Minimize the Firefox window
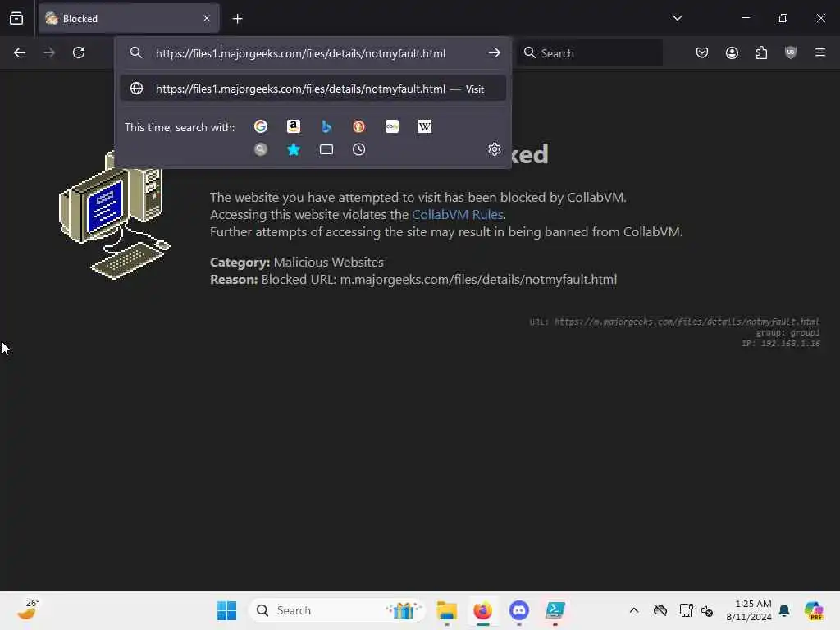Viewport: 840px width, 630px height. pyautogui.click(x=745, y=18)
